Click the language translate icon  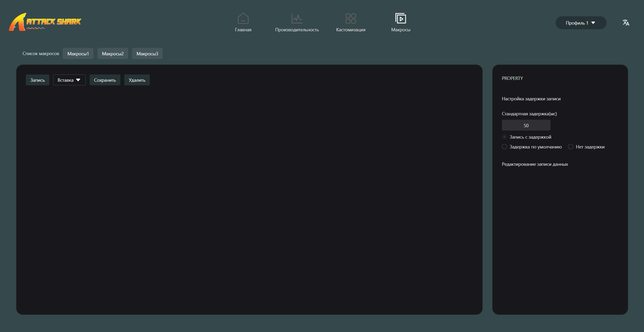[626, 23]
